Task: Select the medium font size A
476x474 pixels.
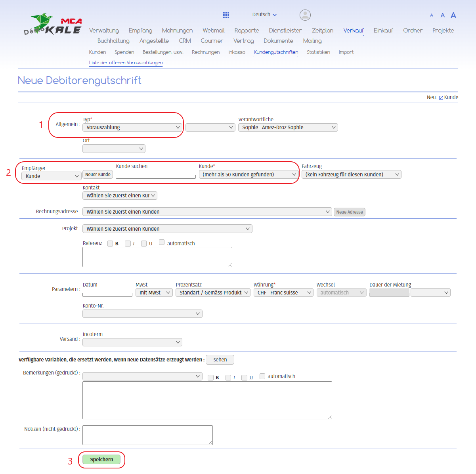Action: [443, 15]
